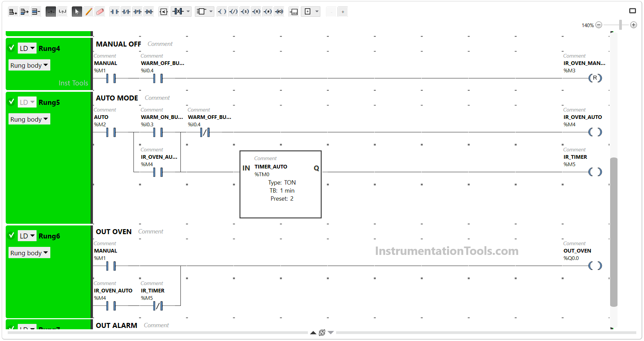Viewport: 644px width, 341px height.
Task: Click the zoom out minus button
Action: tap(599, 25)
